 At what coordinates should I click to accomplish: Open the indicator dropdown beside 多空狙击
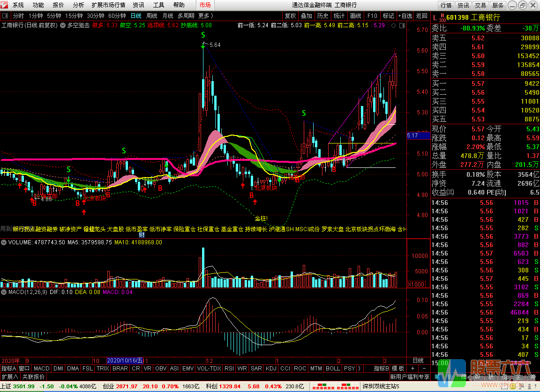[x=63, y=25]
